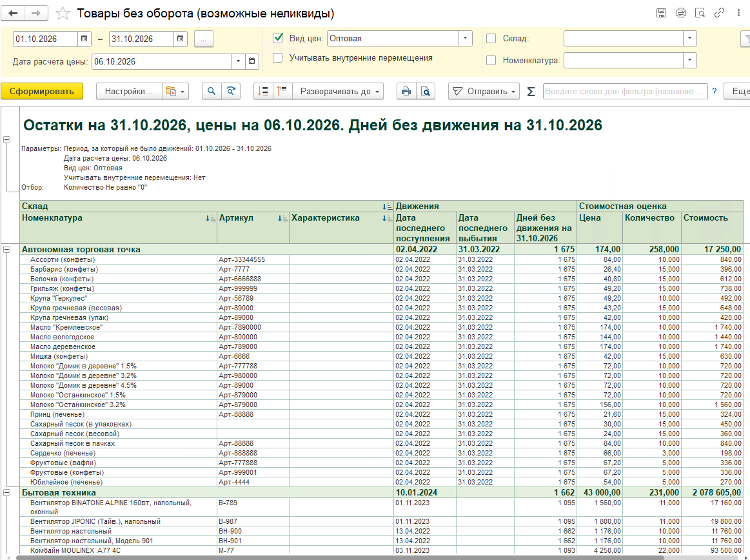Click the printer icon in window header

680,13
